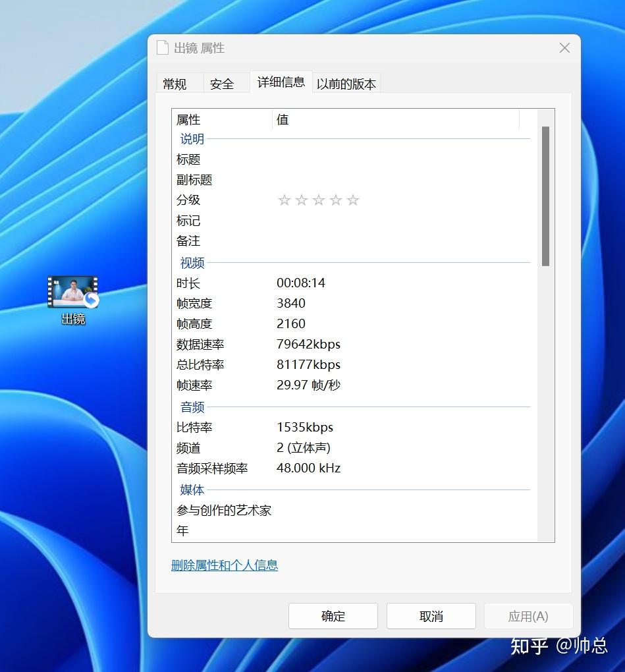Image resolution: width=625 pixels, height=672 pixels.
Task: Switch to the 安全 tab
Action: [x=222, y=83]
